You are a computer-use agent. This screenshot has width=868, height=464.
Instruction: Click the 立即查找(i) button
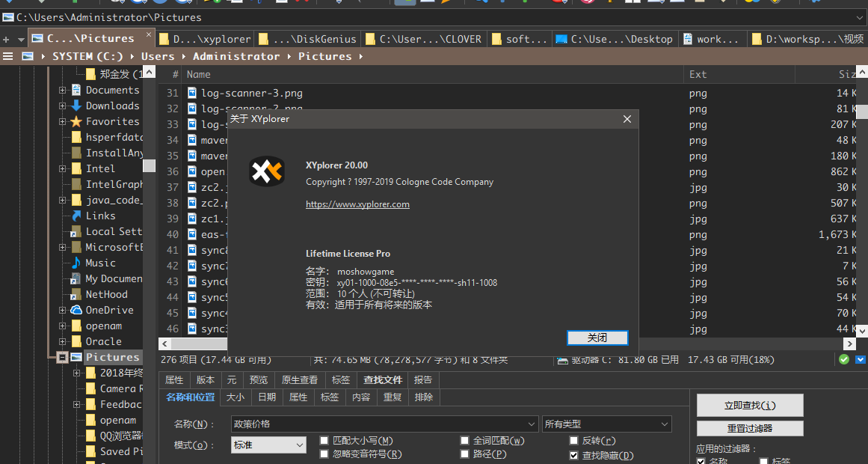(x=750, y=405)
